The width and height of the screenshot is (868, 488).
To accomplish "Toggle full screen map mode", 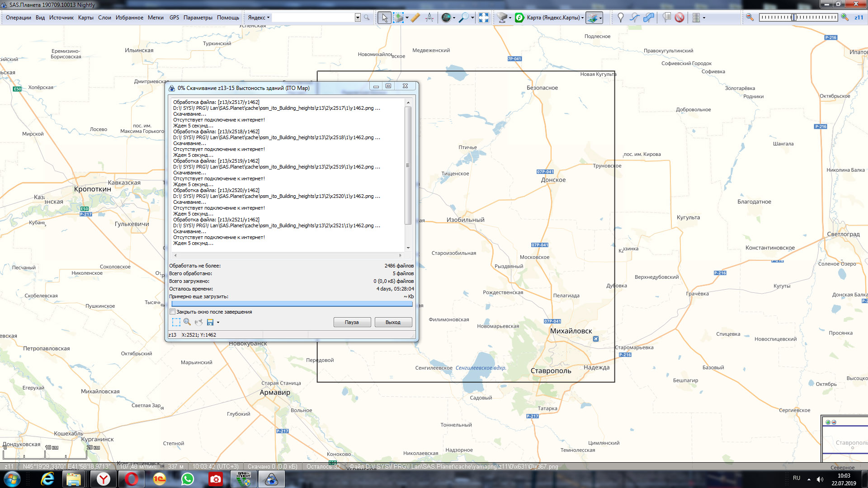I will coord(484,18).
